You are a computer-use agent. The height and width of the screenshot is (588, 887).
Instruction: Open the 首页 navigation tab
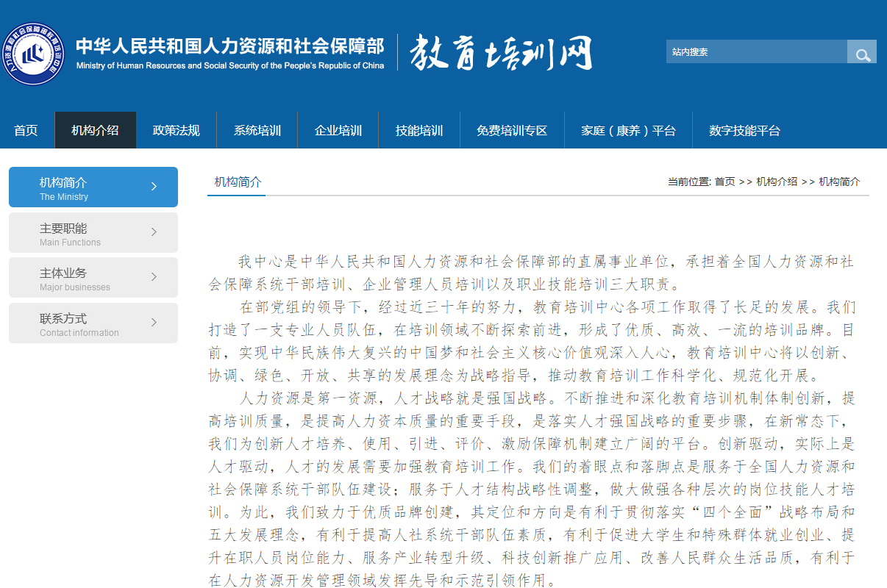pyautogui.click(x=26, y=131)
